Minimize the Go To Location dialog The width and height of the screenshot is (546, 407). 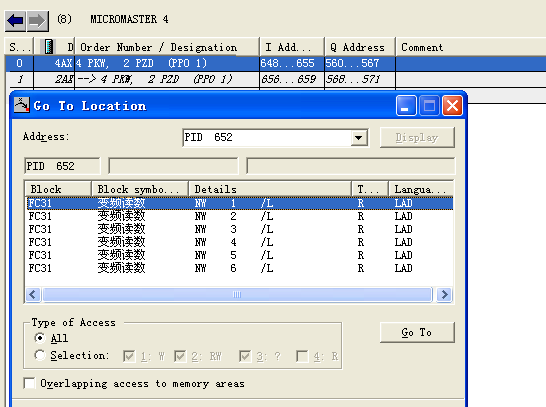point(406,105)
